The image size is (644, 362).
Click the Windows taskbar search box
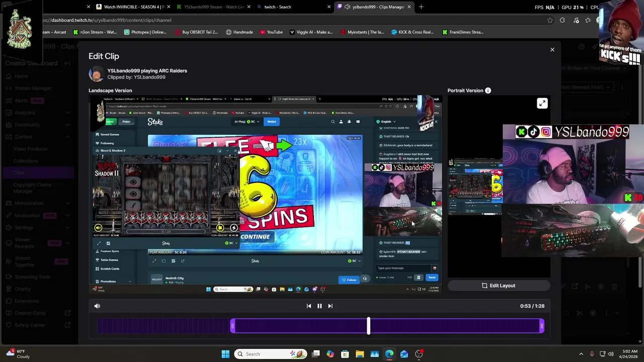(271, 354)
